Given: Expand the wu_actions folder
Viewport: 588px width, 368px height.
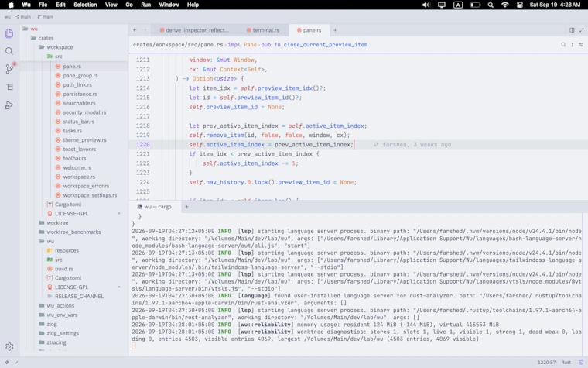Looking at the screenshot, I should [60, 306].
